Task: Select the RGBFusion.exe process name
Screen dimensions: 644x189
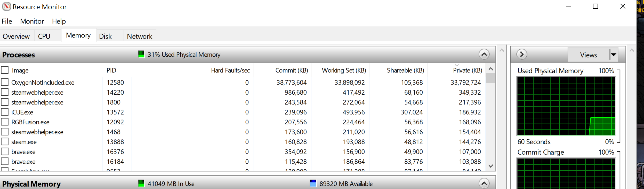Action: (30, 122)
